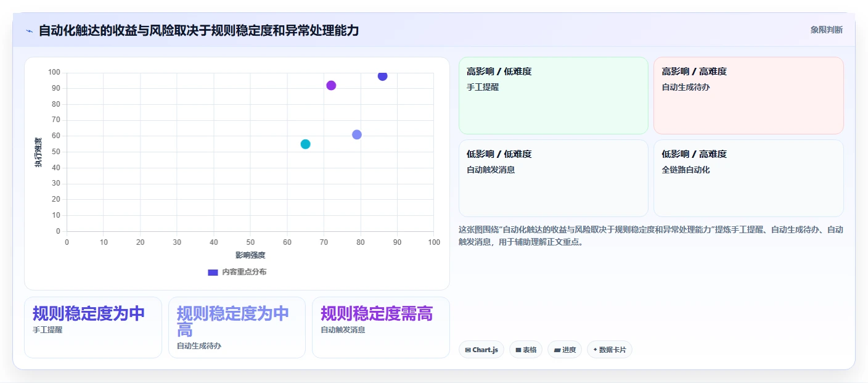Click the 影响强度 x-axis title
This screenshot has height=383, width=868.
[x=250, y=255]
